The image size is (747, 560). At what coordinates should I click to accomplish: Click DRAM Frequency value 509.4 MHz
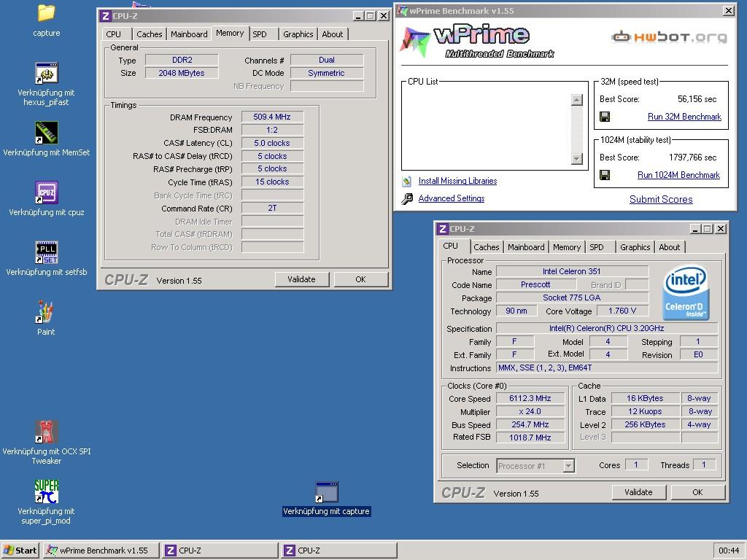tap(272, 117)
